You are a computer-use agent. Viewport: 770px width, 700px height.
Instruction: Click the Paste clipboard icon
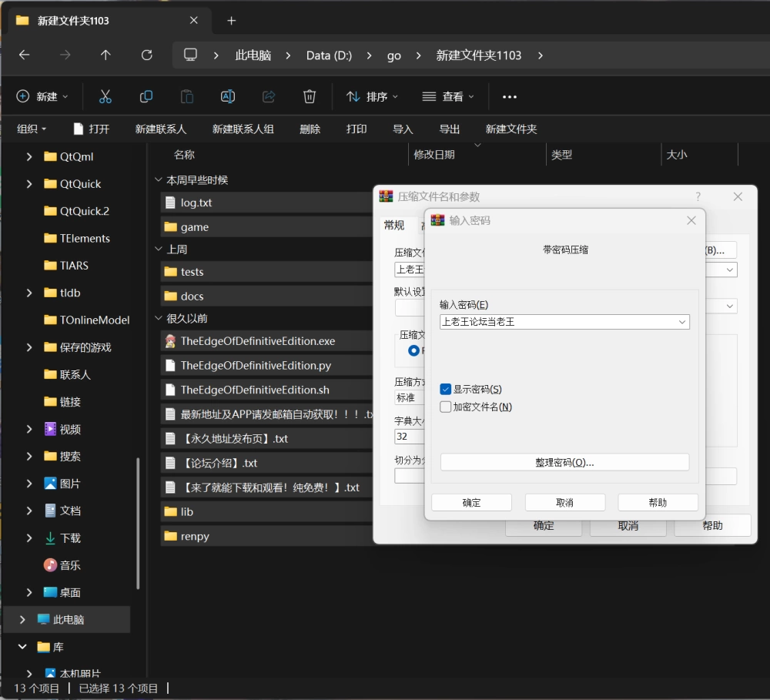coord(187,97)
